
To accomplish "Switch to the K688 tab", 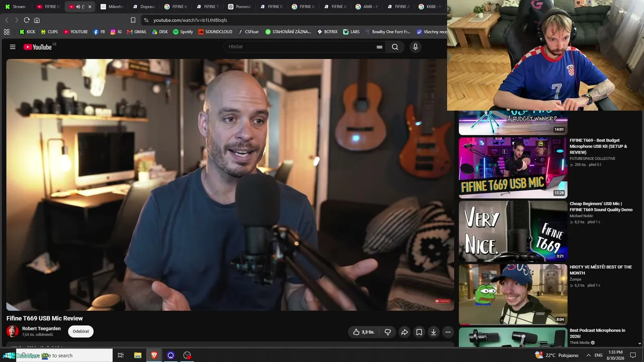I will click(431, 7).
